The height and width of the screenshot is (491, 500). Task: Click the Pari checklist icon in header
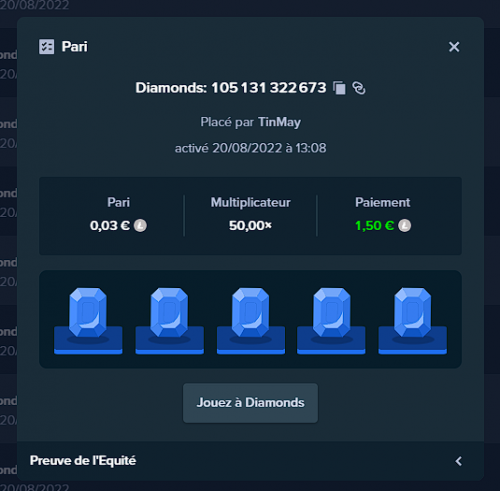(x=46, y=47)
